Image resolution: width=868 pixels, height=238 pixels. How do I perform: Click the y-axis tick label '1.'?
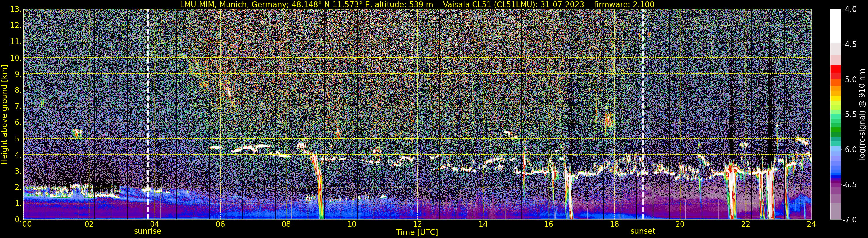point(18,204)
